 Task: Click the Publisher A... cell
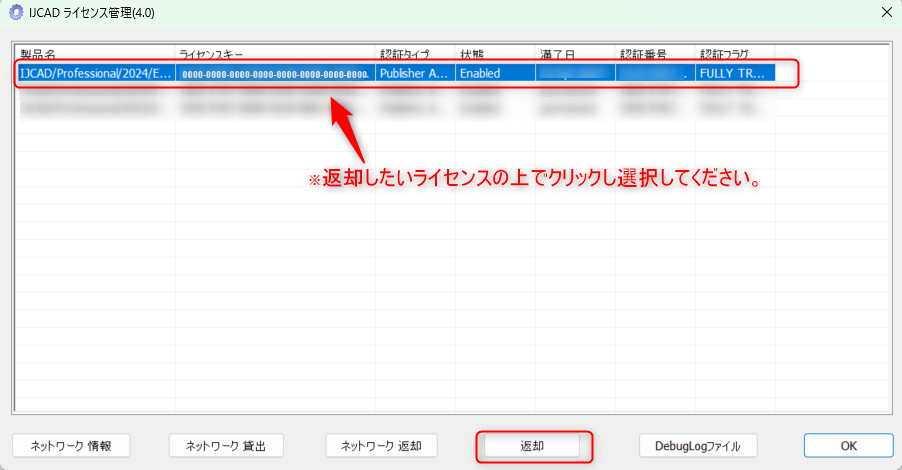[x=415, y=74]
